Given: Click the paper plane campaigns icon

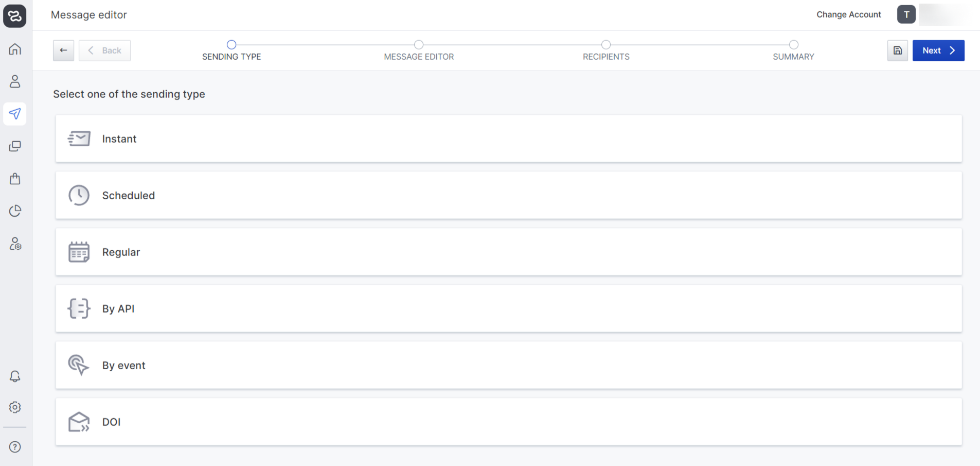Looking at the screenshot, I should (15, 114).
